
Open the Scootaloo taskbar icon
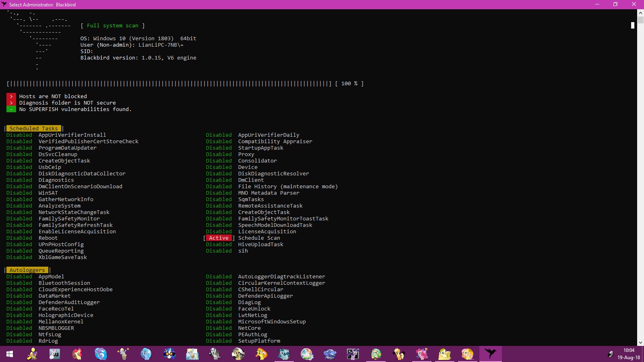coord(32,354)
